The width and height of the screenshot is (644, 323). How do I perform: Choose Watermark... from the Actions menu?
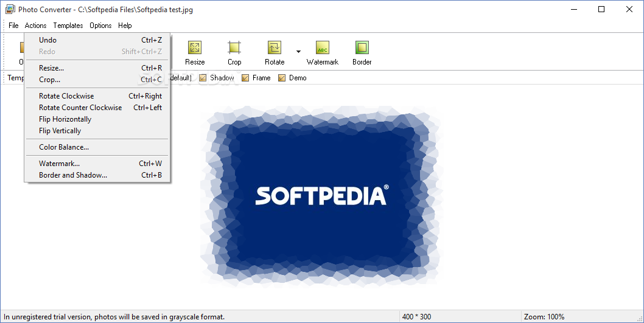(x=97, y=164)
